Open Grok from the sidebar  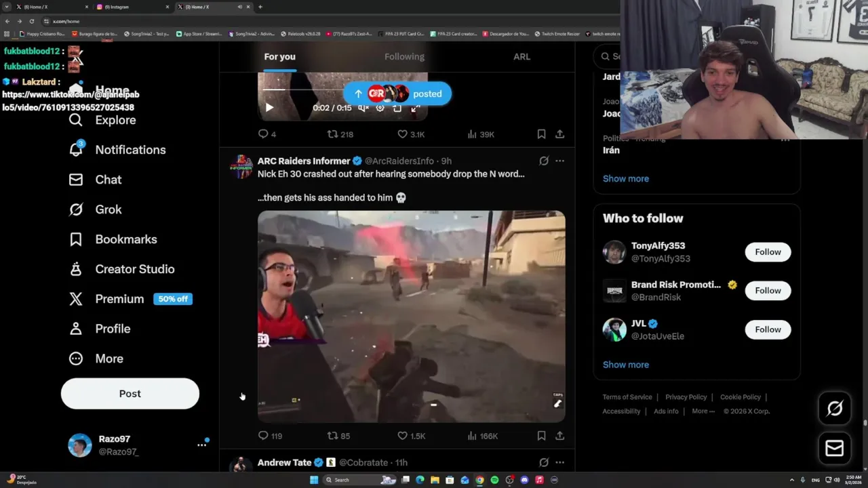[x=95, y=209]
